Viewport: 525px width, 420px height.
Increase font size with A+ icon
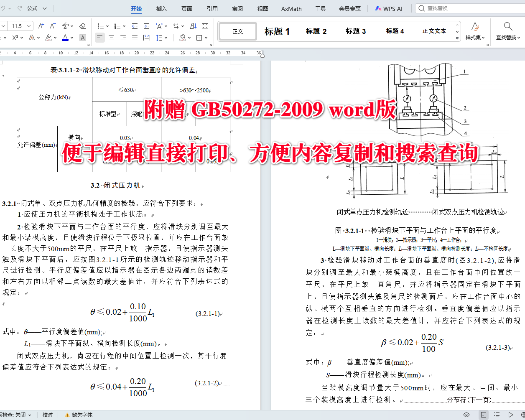(41, 26)
